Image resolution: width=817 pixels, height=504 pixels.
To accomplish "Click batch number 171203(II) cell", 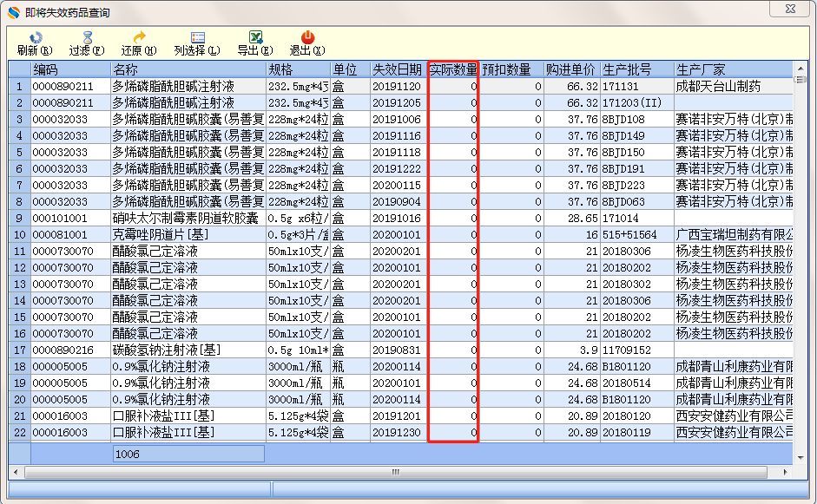I will [637, 103].
